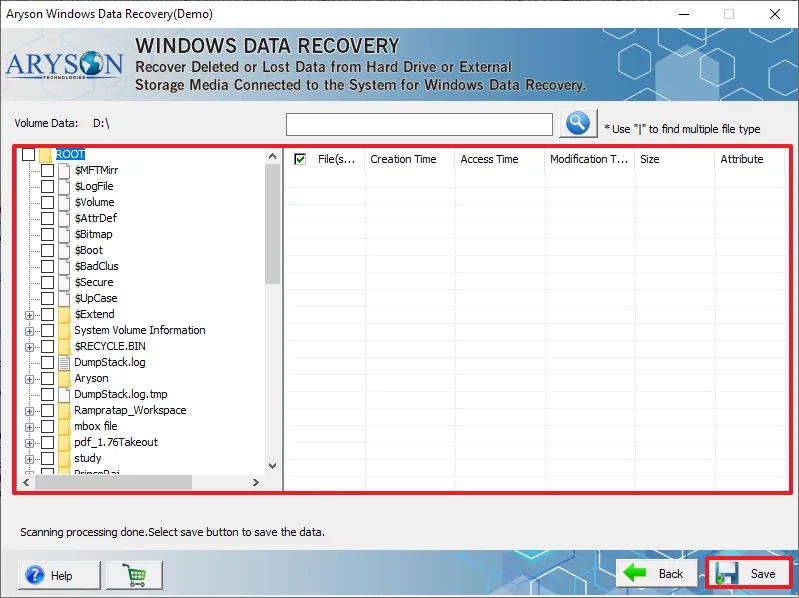Screen dimensions: 799x598
Task: Click the tree scroll right arrow
Action: coord(256,482)
